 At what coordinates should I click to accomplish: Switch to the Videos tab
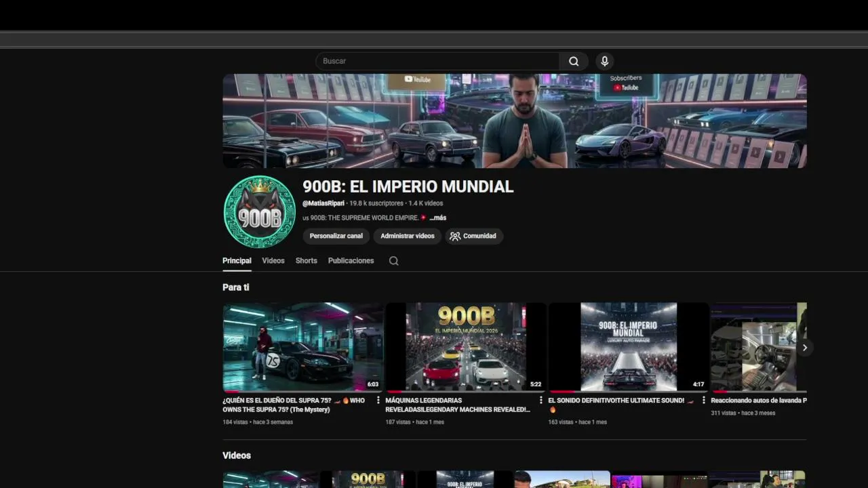[273, 261]
